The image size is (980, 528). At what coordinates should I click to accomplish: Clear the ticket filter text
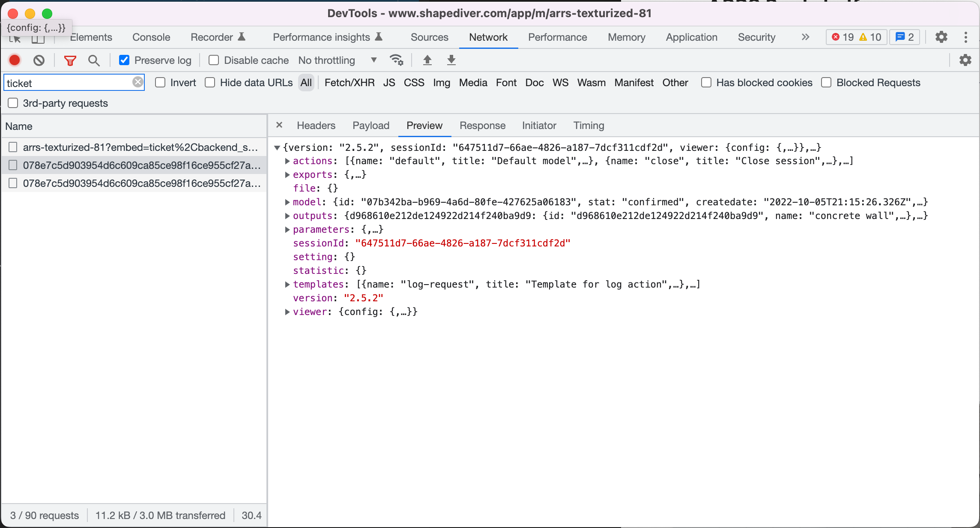137,82
